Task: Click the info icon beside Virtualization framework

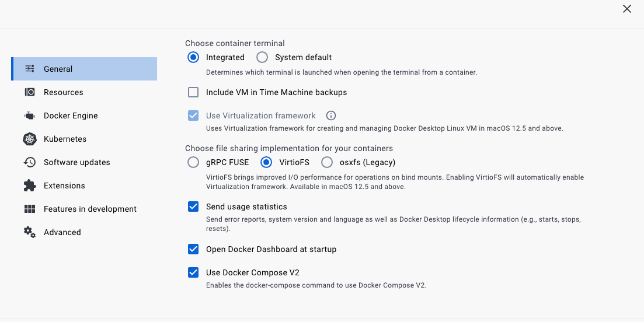Action: pos(331,116)
